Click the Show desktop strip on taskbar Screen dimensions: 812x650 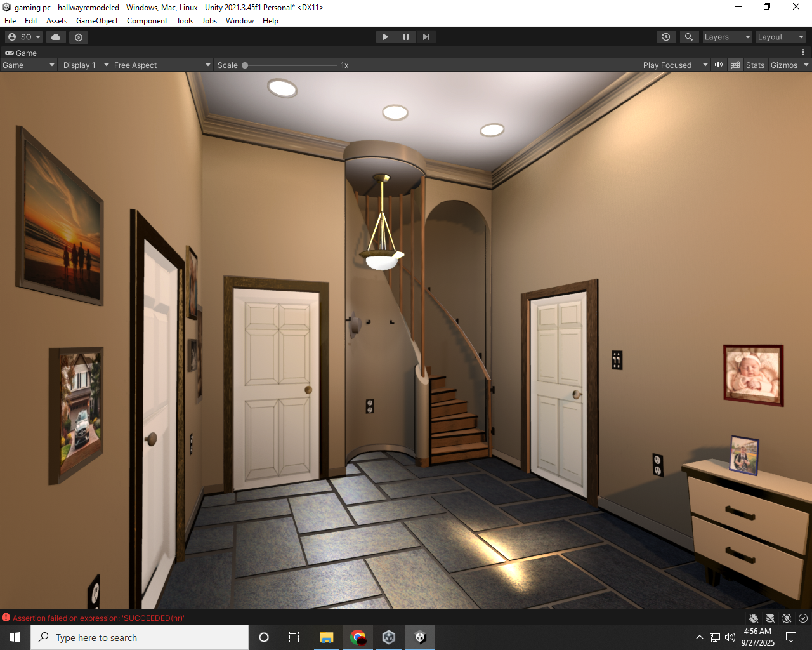[810, 637]
